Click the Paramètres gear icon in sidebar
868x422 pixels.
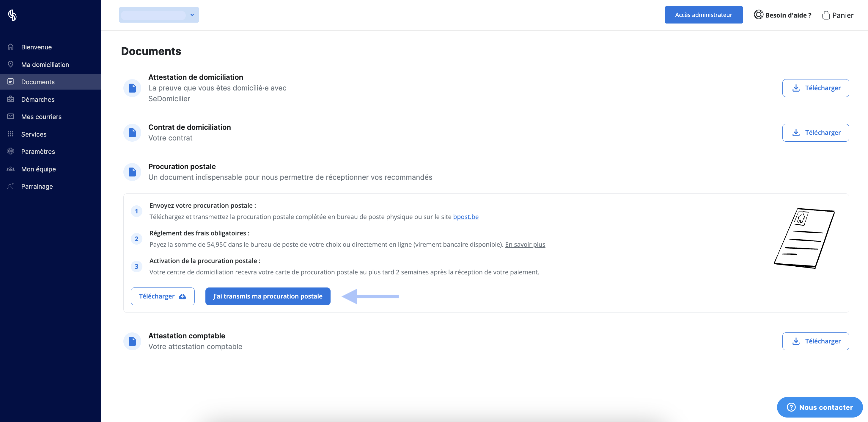(10, 151)
